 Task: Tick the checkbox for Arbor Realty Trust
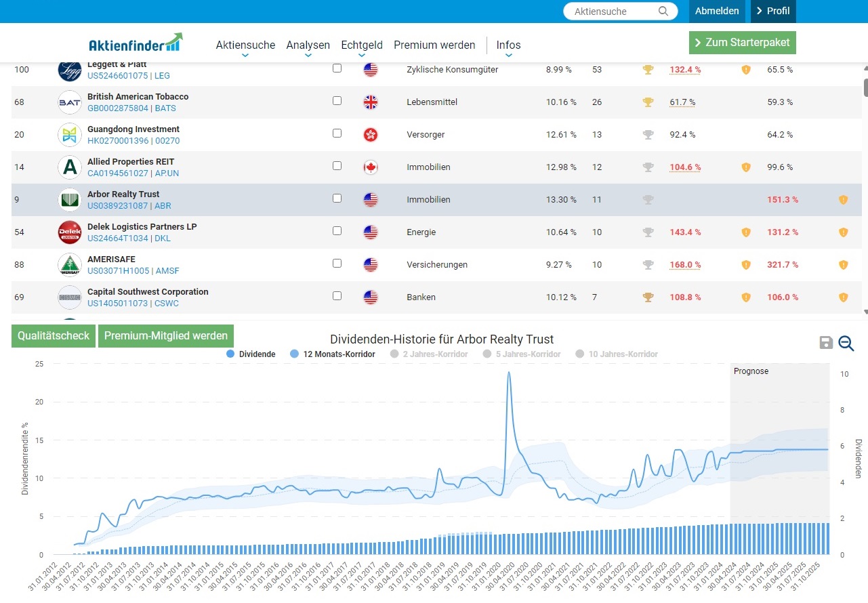tap(337, 199)
